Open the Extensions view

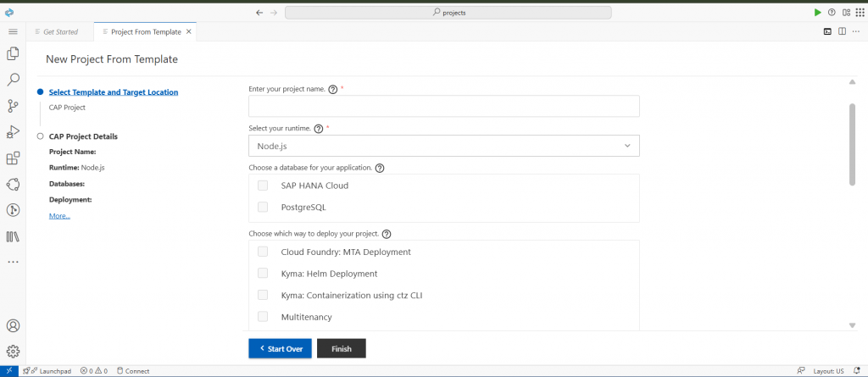(x=13, y=158)
